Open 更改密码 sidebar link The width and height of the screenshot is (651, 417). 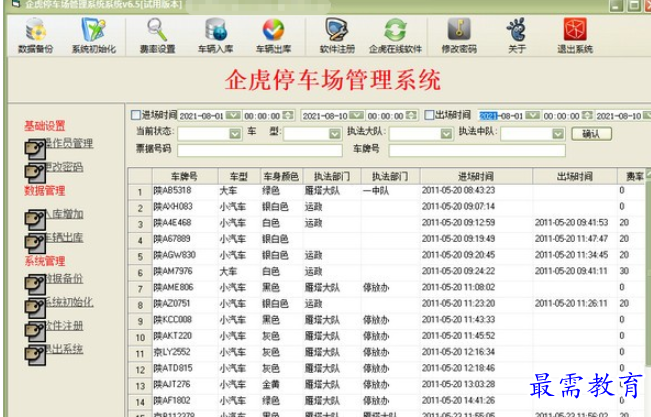pos(64,167)
